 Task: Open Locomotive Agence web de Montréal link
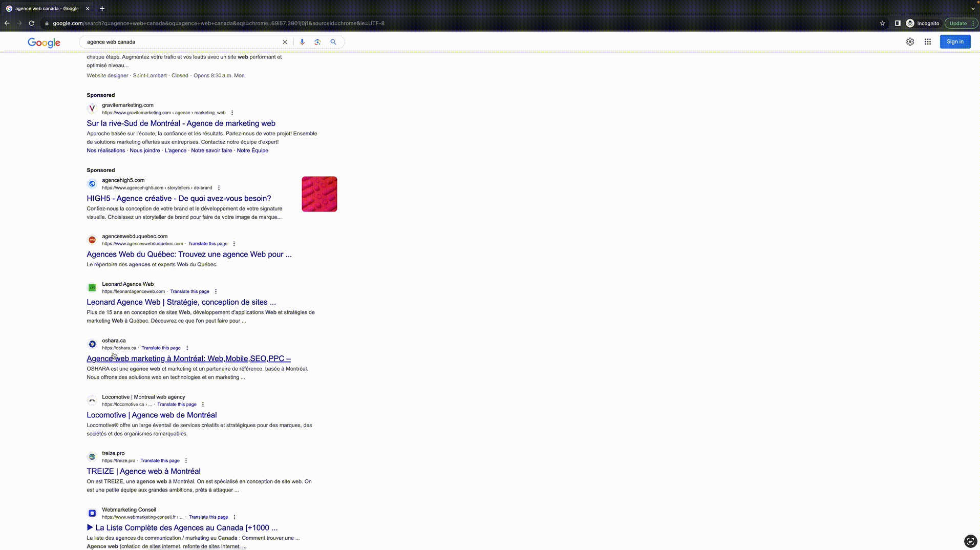[152, 415]
